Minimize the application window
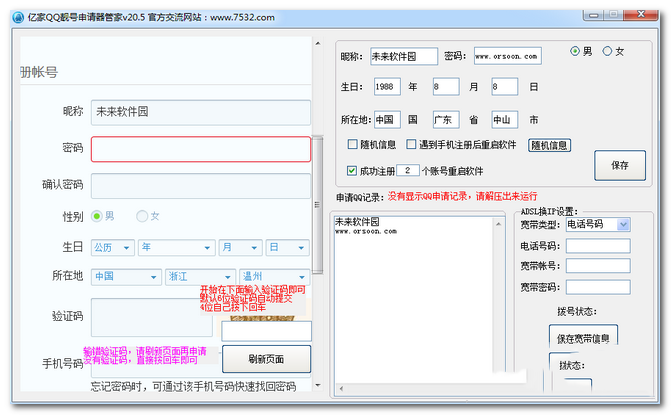The width and height of the screenshot is (671, 415). click(x=594, y=15)
